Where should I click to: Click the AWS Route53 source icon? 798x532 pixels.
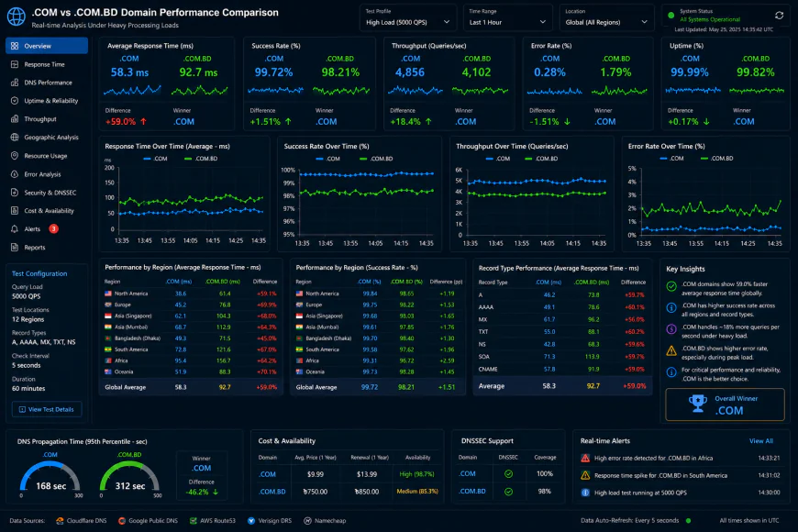[194, 520]
